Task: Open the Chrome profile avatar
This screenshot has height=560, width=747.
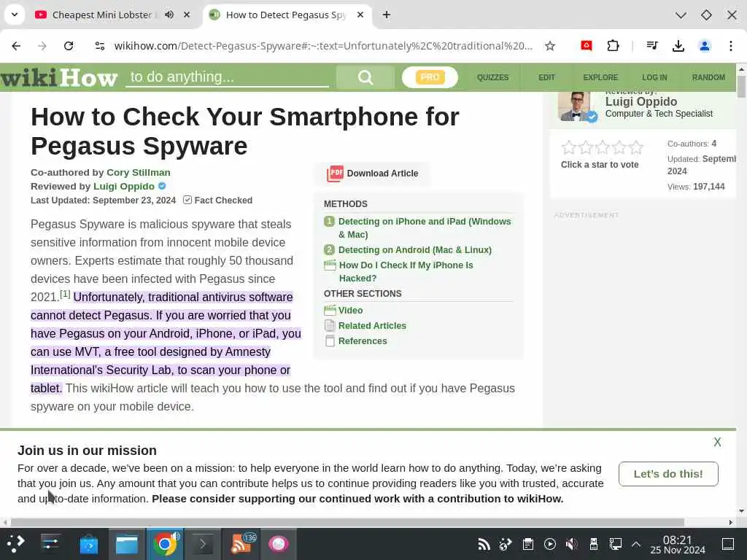Action: tap(705, 46)
